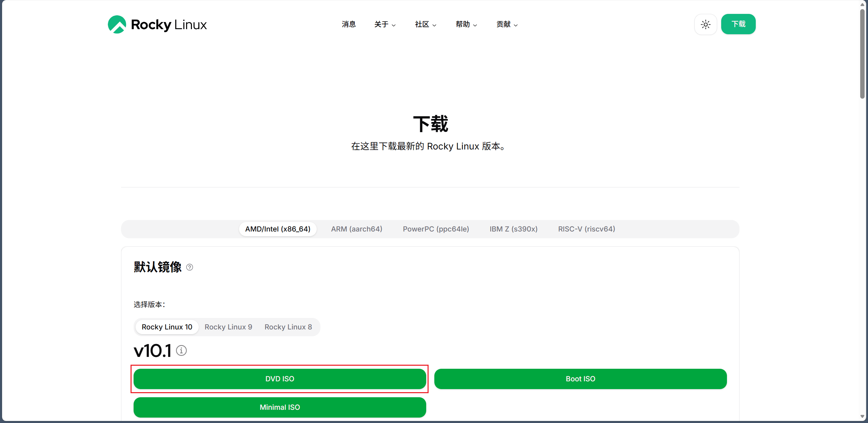Expand the 帮助 dropdown menu

pyautogui.click(x=466, y=24)
